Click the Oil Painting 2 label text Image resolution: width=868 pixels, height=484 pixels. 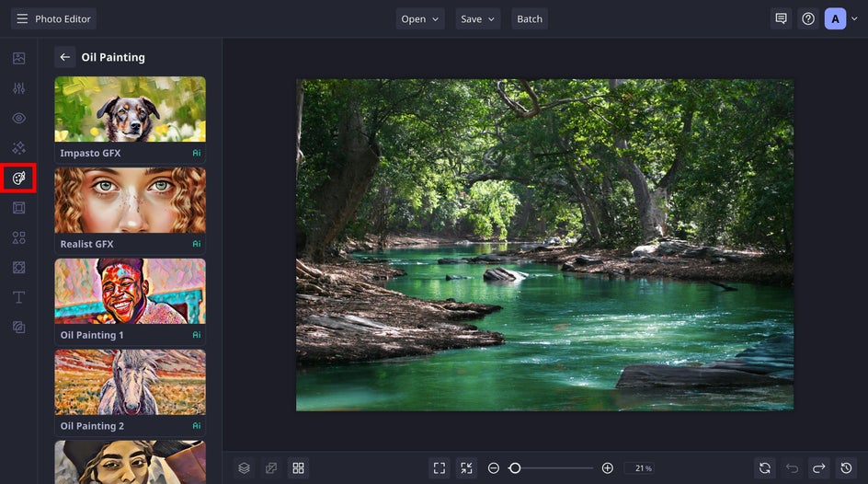92,425
